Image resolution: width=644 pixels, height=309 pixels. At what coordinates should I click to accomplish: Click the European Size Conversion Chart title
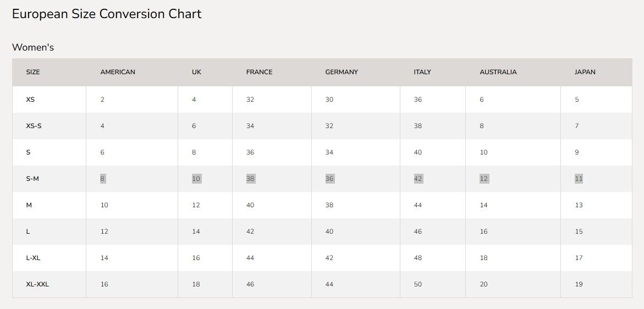click(107, 14)
